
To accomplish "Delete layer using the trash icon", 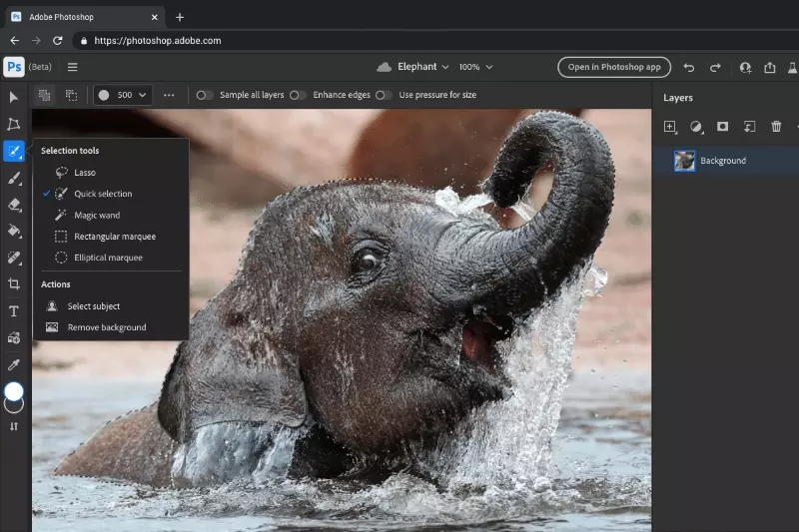I will tap(776, 127).
